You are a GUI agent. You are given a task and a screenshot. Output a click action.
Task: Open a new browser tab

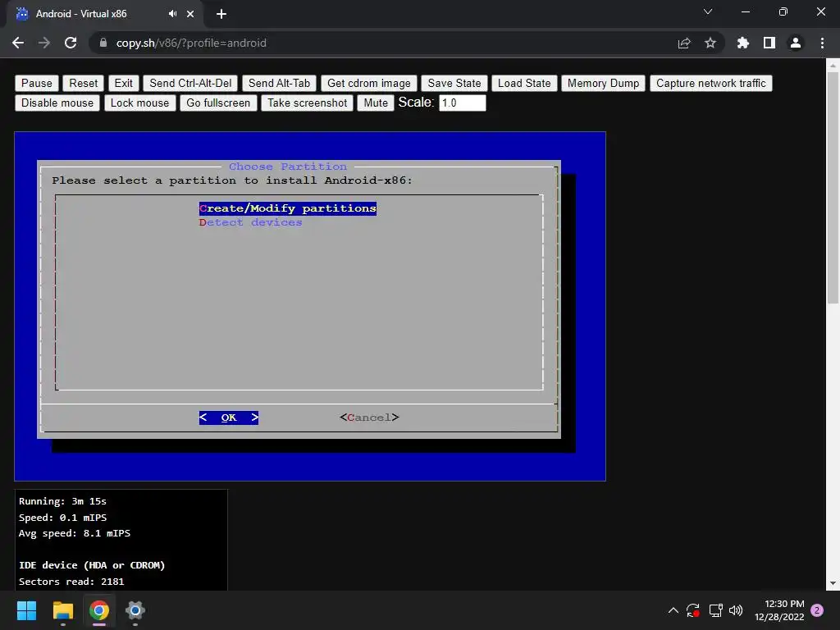click(221, 14)
